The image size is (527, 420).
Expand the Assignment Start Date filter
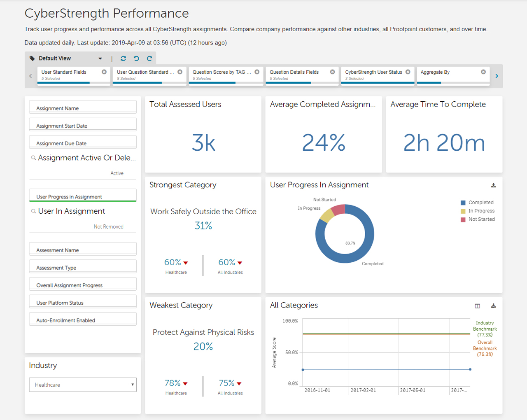[x=83, y=125]
